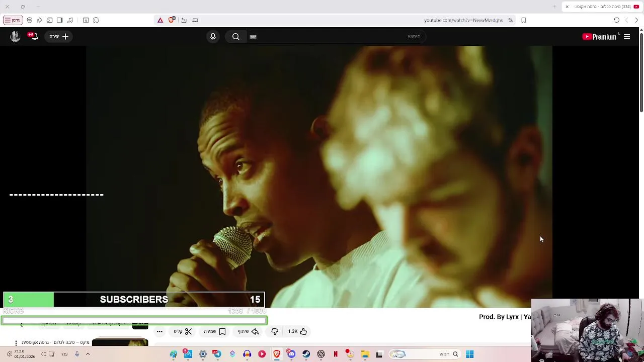Click the scrollbar up arrow

[641, 31]
